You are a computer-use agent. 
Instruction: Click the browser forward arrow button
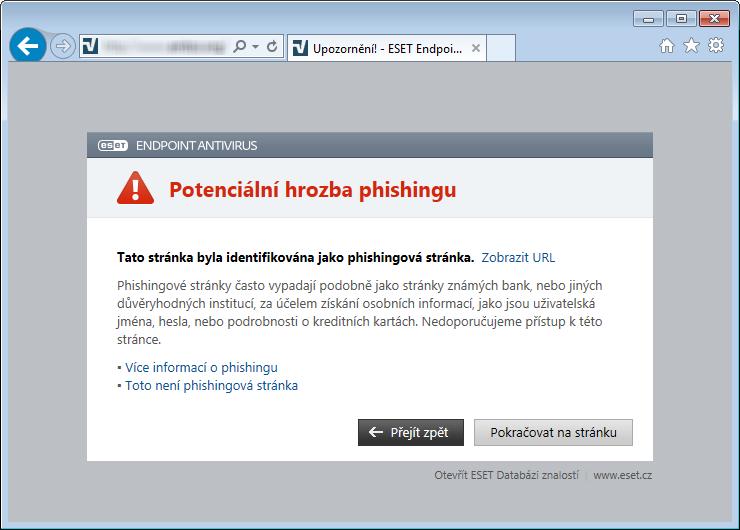coord(63,46)
